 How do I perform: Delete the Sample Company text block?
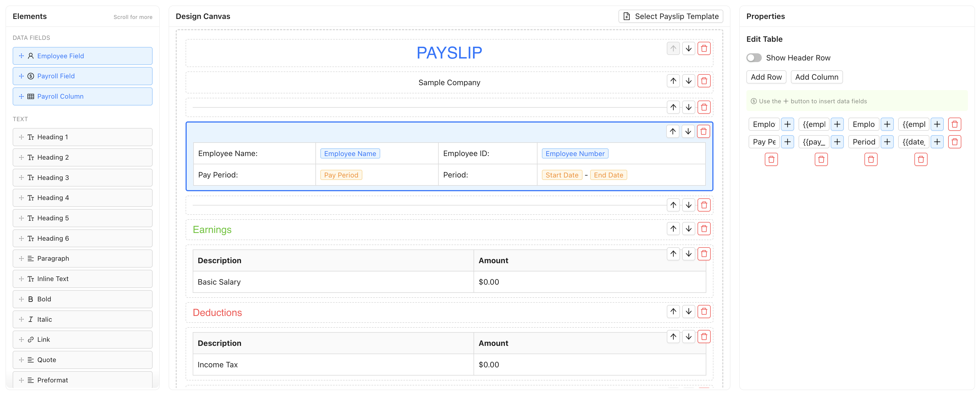[704, 81]
